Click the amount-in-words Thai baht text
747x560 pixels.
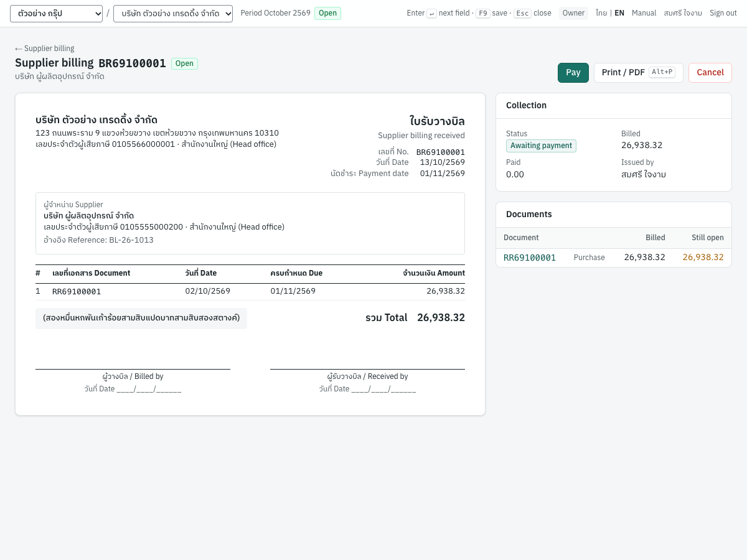coord(141,318)
